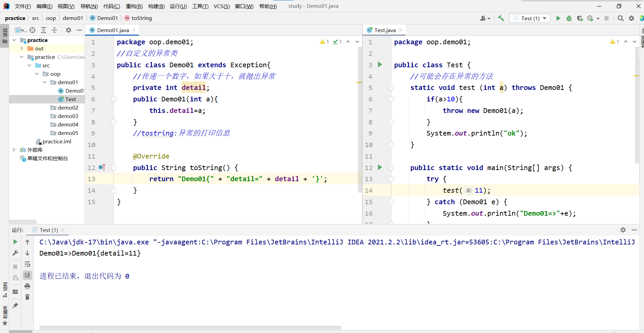Switch to Demo01.java editor tab
The height and width of the screenshot is (333, 644).
pos(113,30)
